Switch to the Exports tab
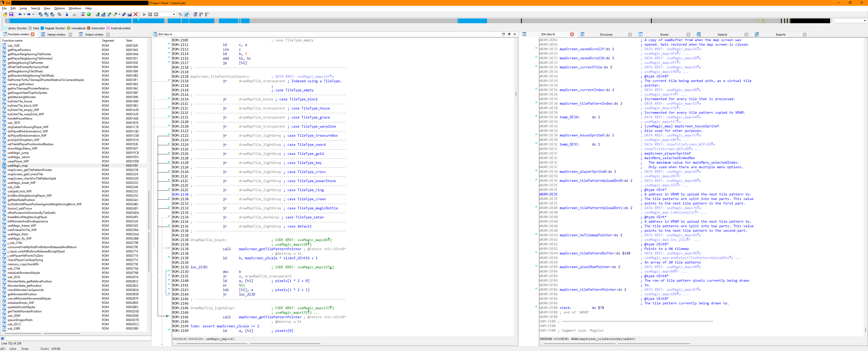Screen dimensions: 868x351 click(x=780, y=34)
